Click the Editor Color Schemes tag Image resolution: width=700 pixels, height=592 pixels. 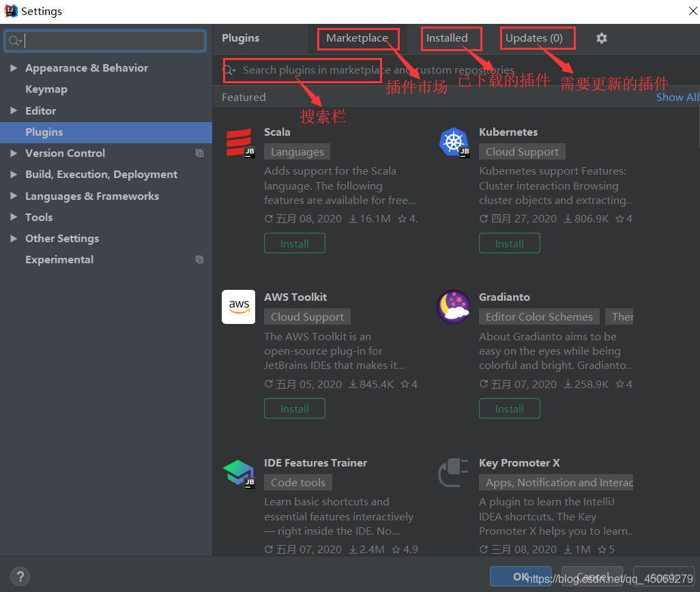coord(539,316)
